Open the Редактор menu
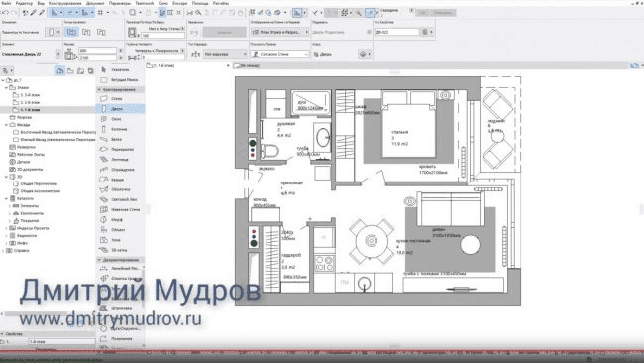The height and width of the screenshot is (363, 644). tap(24, 3)
